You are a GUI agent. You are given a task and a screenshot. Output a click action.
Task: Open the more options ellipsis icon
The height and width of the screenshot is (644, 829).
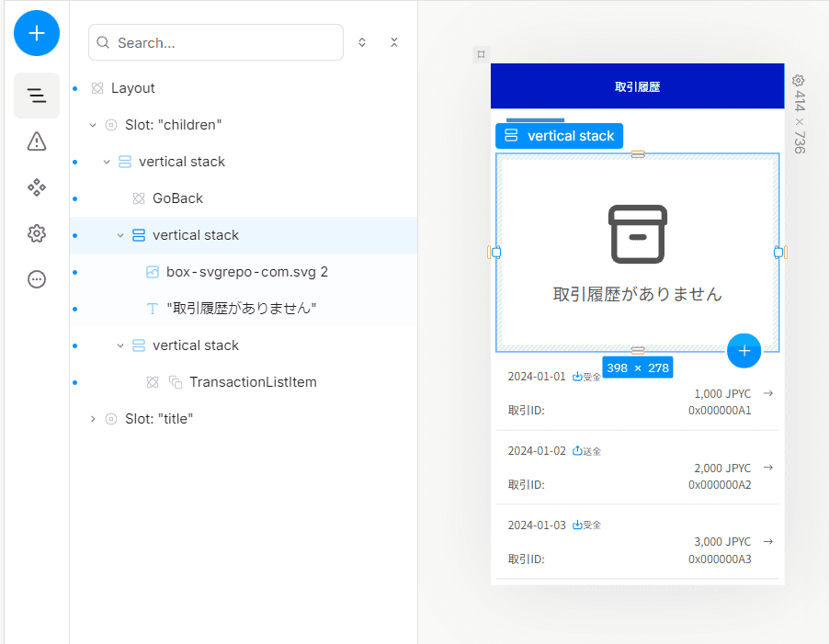37,279
